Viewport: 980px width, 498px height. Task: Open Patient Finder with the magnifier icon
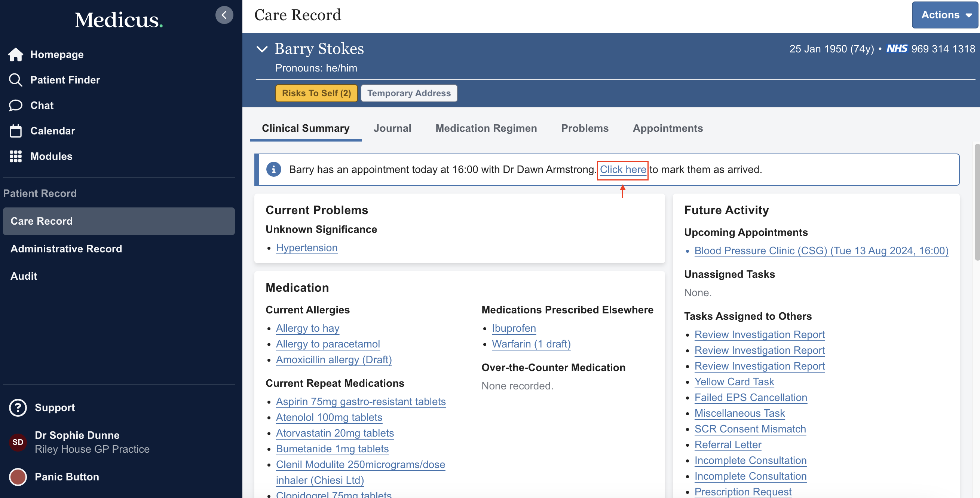pyautogui.click(x=16, y=80)
